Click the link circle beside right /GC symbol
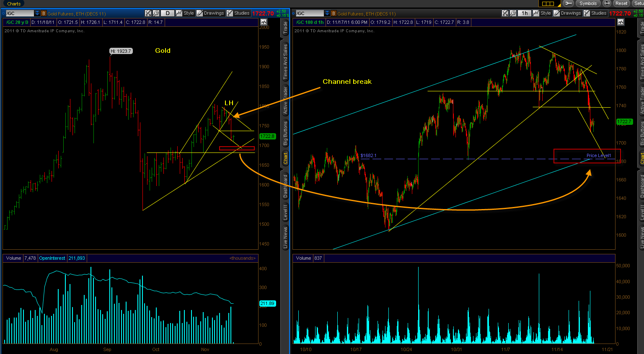Screen dimensions: 644x354 click(293, 13)
